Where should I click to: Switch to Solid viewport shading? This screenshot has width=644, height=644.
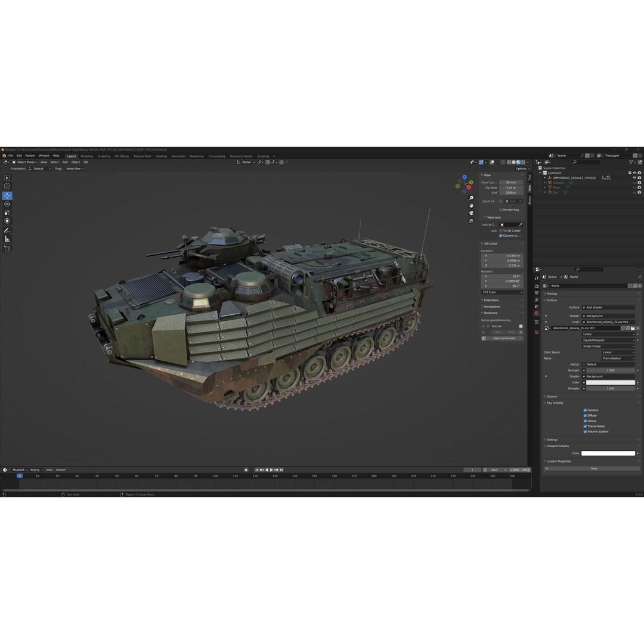click(513, 162)
